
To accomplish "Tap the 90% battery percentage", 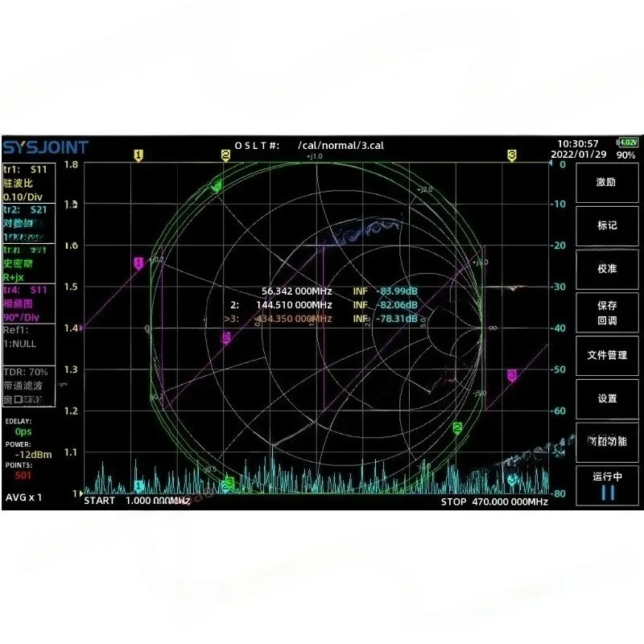I will pos(625,155).
